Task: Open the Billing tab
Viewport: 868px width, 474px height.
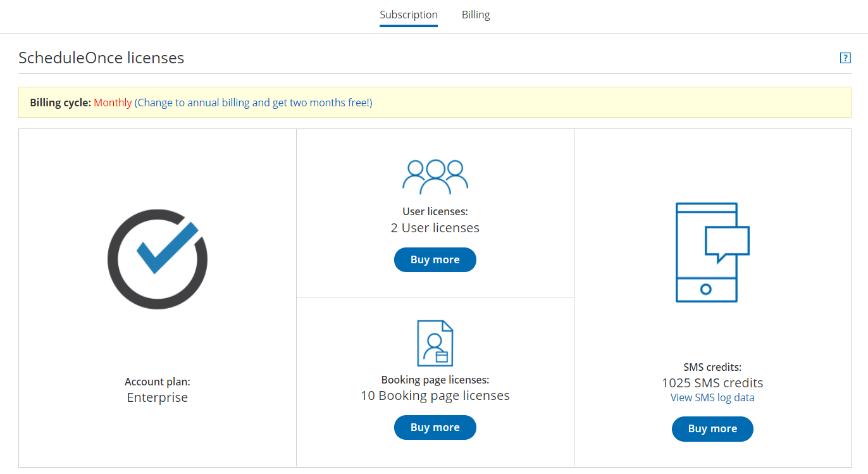Action: pyautogui.click(x=476, y=15)
